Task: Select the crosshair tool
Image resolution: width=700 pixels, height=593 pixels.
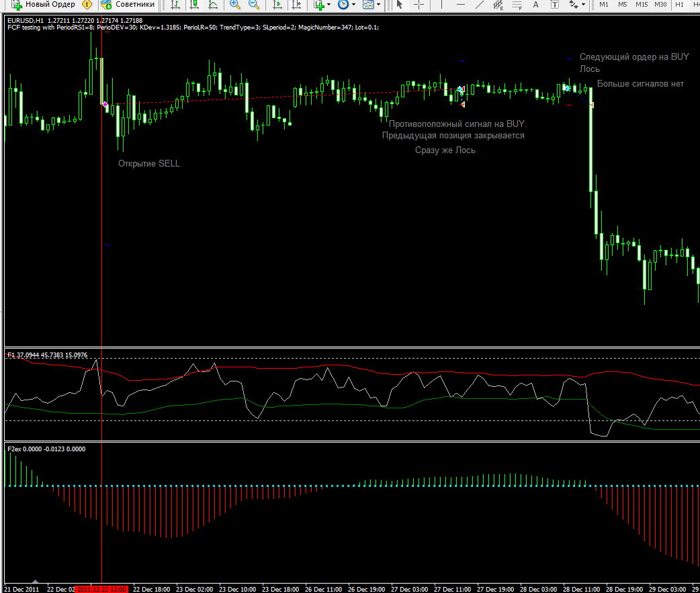Action: tap(419, 5)
